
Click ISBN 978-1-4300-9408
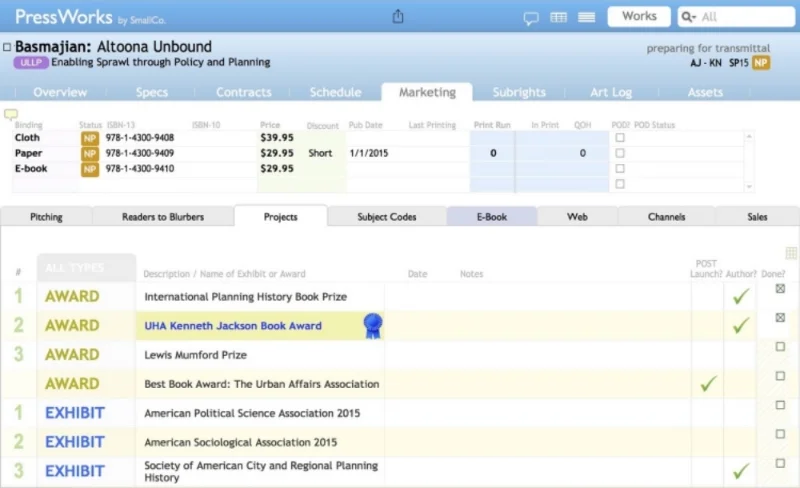click(x=139, y=138)
